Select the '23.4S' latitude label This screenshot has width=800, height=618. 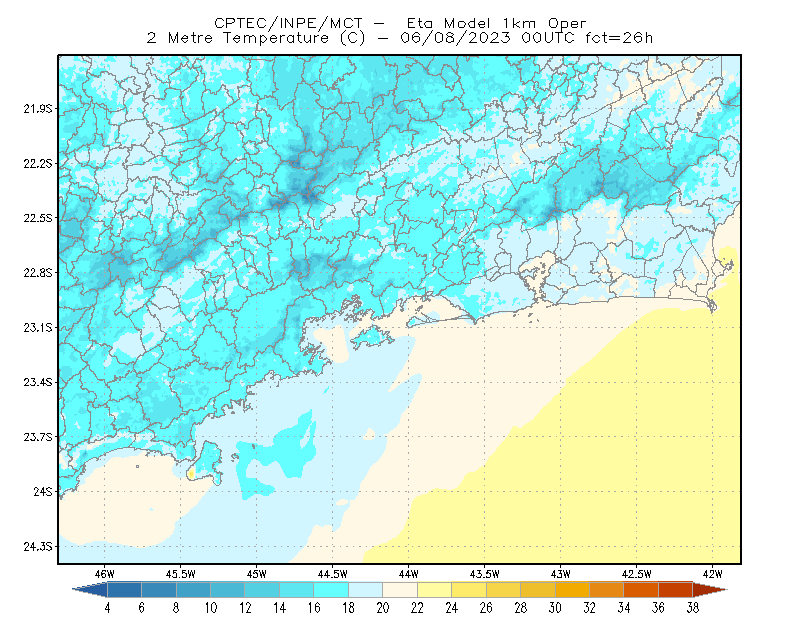(x=38, y=382)
